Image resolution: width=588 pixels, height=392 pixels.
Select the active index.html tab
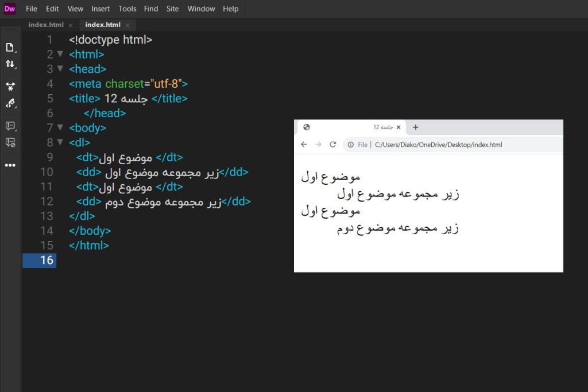coord(103,25)
